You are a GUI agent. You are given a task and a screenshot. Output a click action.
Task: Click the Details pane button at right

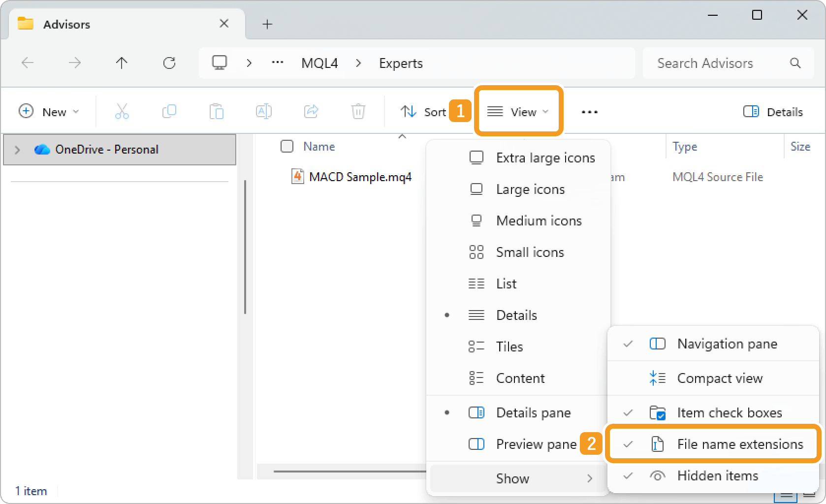point(773,112)
